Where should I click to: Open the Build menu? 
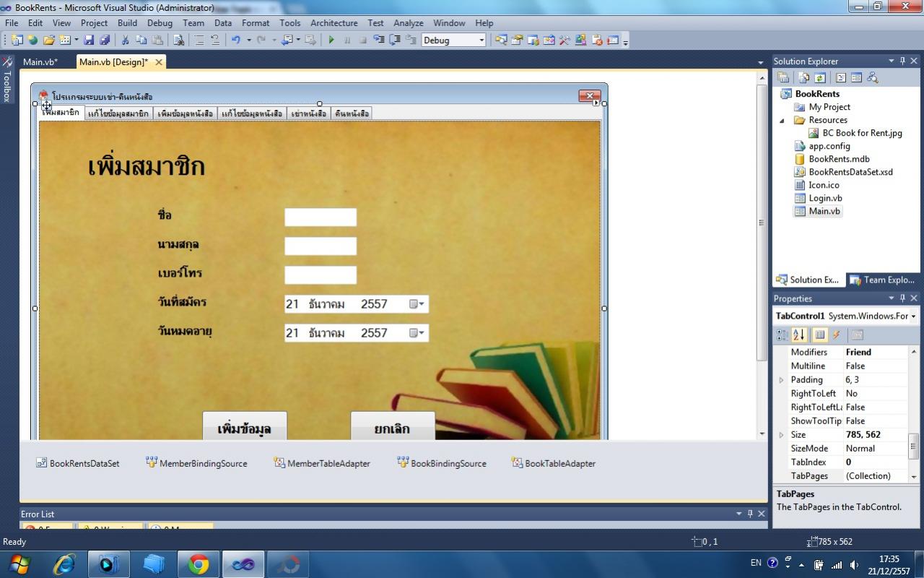pos(127,23)
